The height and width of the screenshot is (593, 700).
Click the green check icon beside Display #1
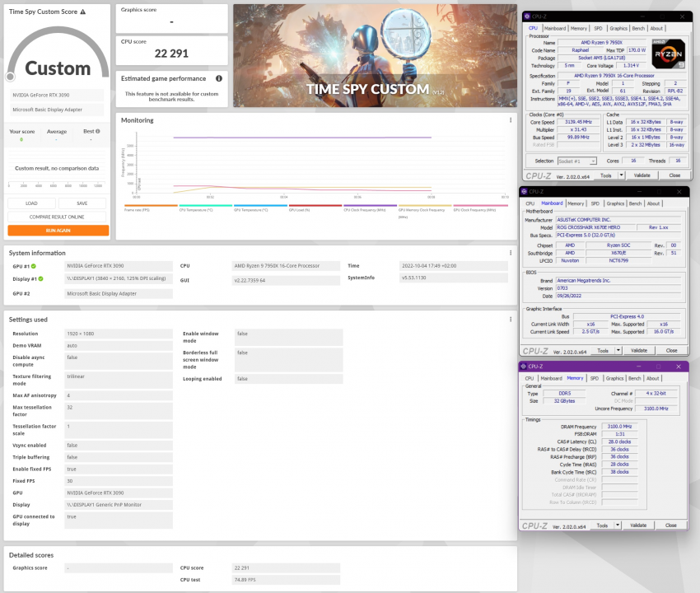(41, 279)
